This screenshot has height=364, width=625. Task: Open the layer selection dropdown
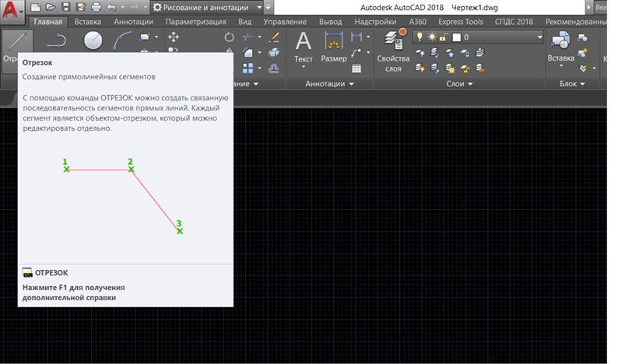coord(539,37)
